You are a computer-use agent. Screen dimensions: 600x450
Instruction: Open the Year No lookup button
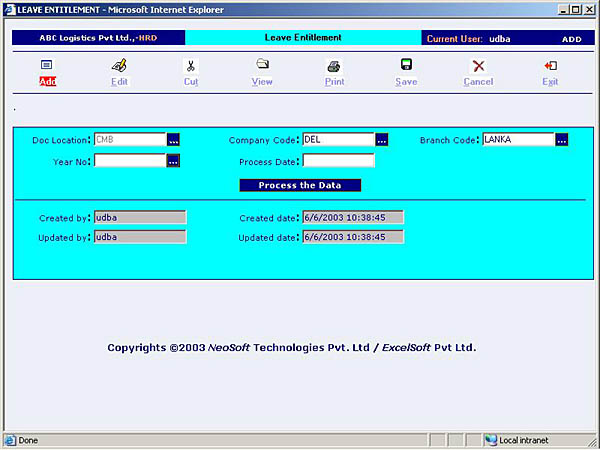click(173, 160)
